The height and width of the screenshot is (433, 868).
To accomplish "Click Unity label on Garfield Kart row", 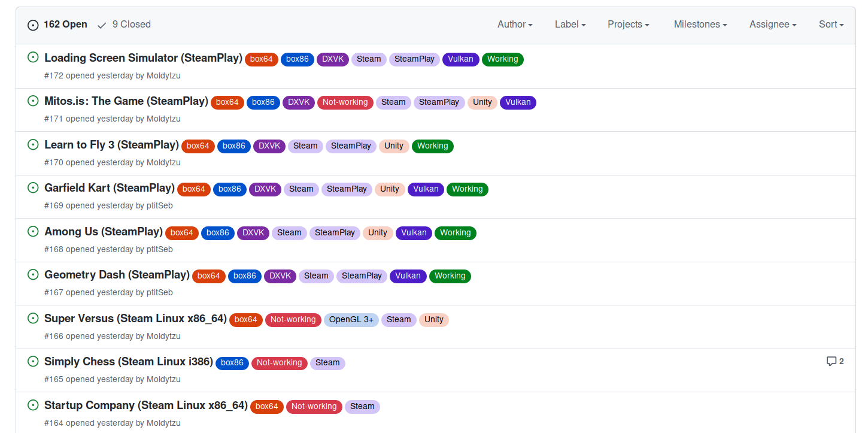I will point(390,189).
